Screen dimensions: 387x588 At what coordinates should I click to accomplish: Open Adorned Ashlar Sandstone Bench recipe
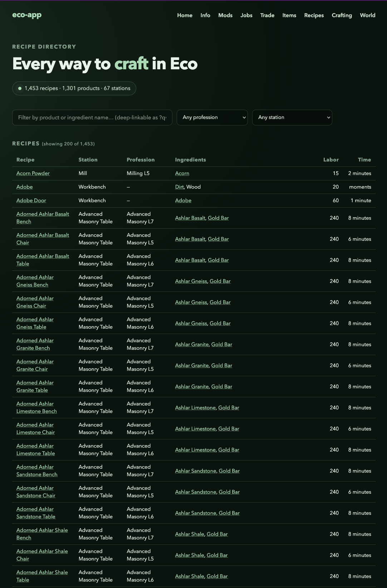tap(37, 471)
